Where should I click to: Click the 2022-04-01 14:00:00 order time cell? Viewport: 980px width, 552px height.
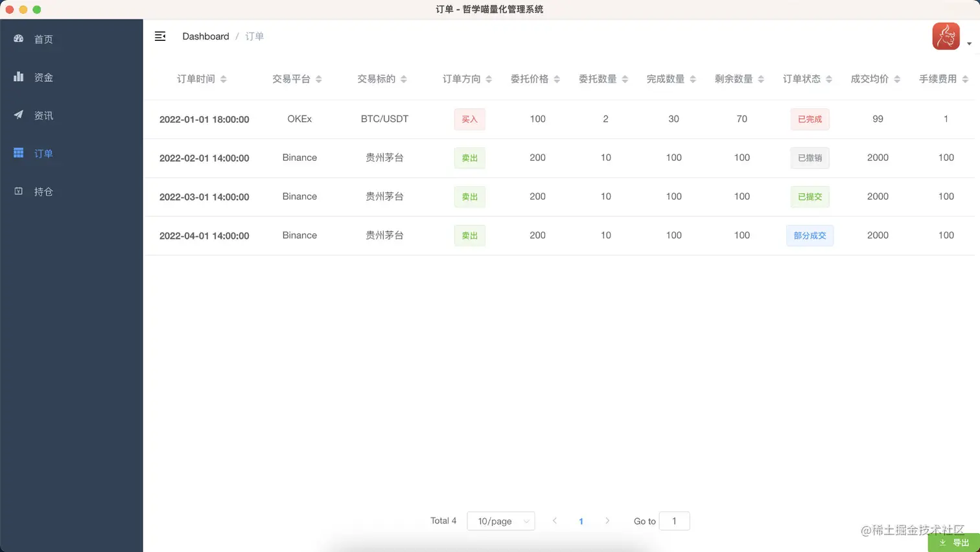click(x=204, y=236)
